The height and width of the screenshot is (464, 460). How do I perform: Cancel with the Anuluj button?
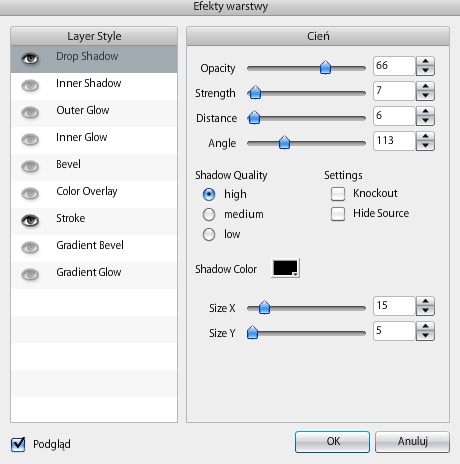click(x=412, y=442)
